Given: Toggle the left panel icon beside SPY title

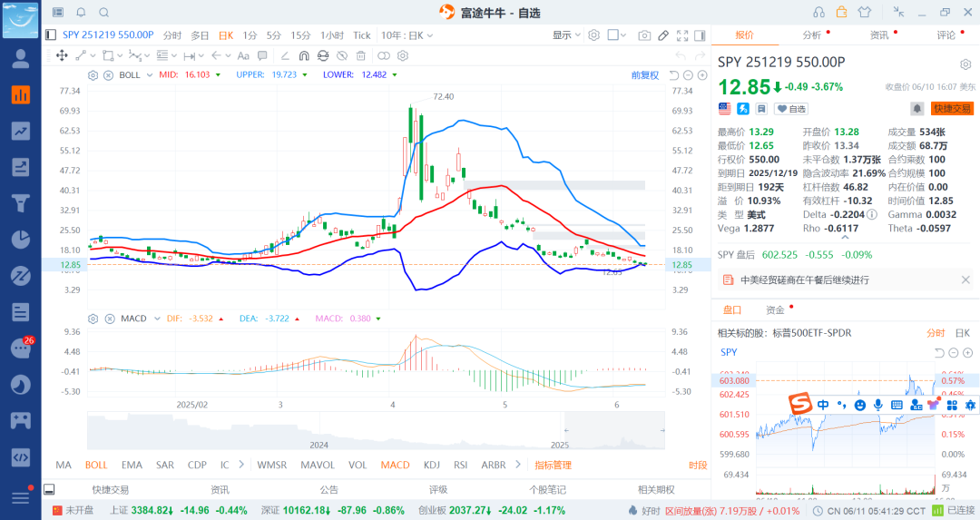Looking at the screenshot, I should point(51,35).
